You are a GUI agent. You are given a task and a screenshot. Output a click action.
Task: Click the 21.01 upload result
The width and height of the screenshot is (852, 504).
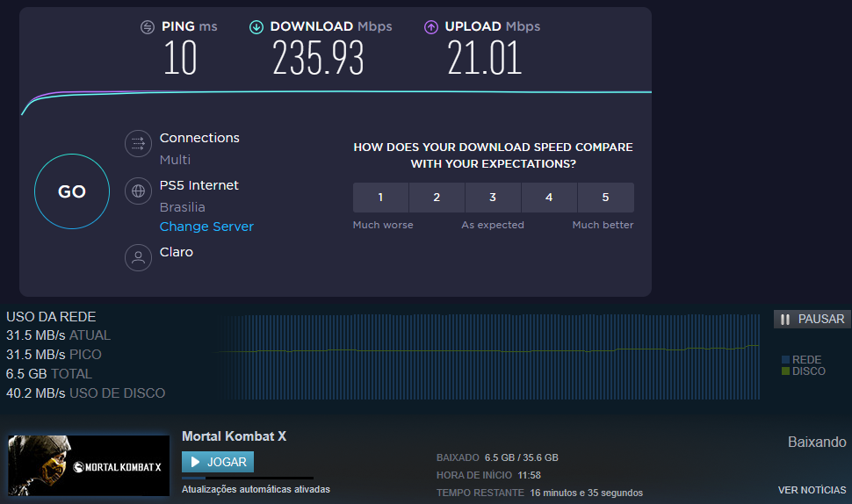click(x=484, y=58)
